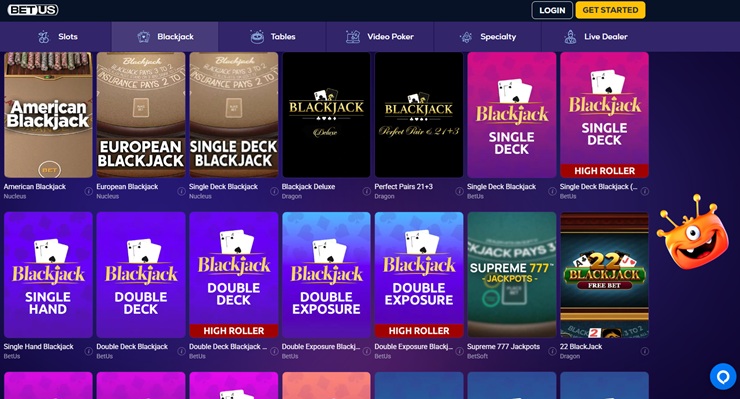This screenshot has width=740, height=399.
Task: Open the BetUs Single Deck Blackjack thumbnail without the HIGH ROLLER banner
Action: click(512, 115)
